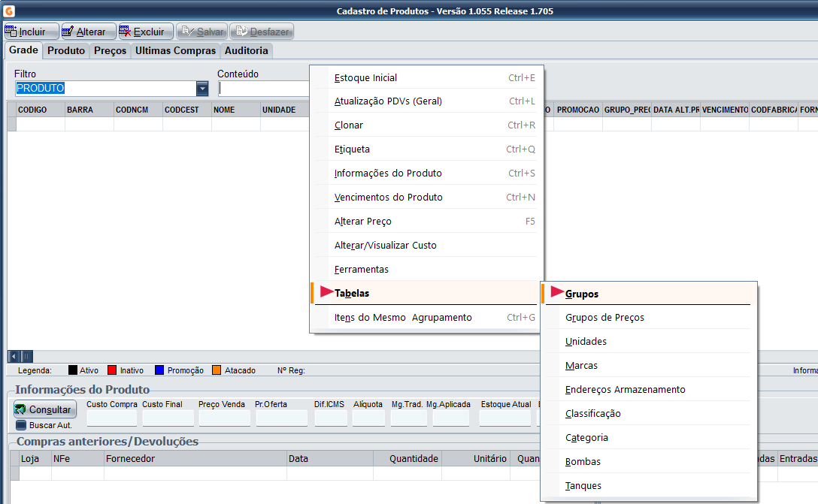The width and height of the screenshot is (818, 504).
Task: Select Itens do Mesmo Agrupamento
Action: tap(426, 318)
